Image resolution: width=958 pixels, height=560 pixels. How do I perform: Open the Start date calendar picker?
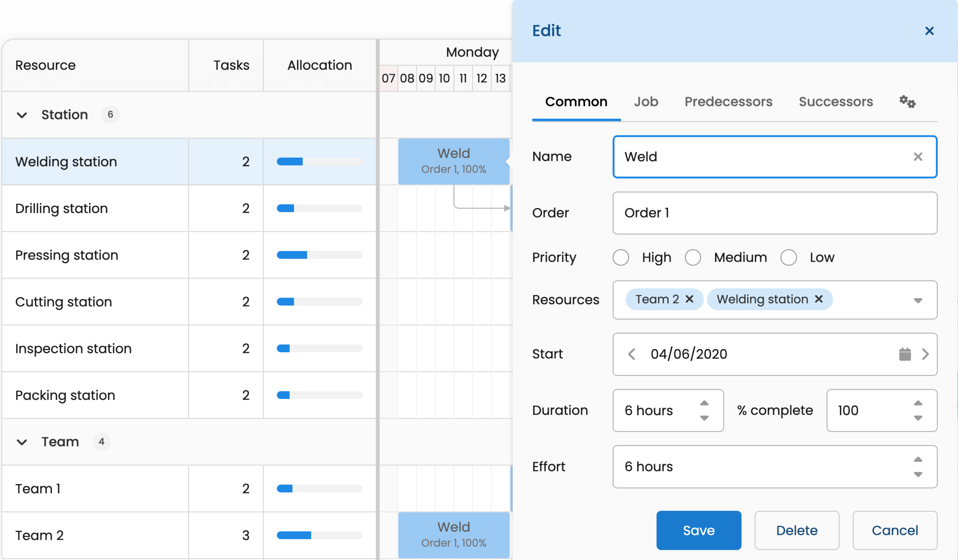(904, 354)
